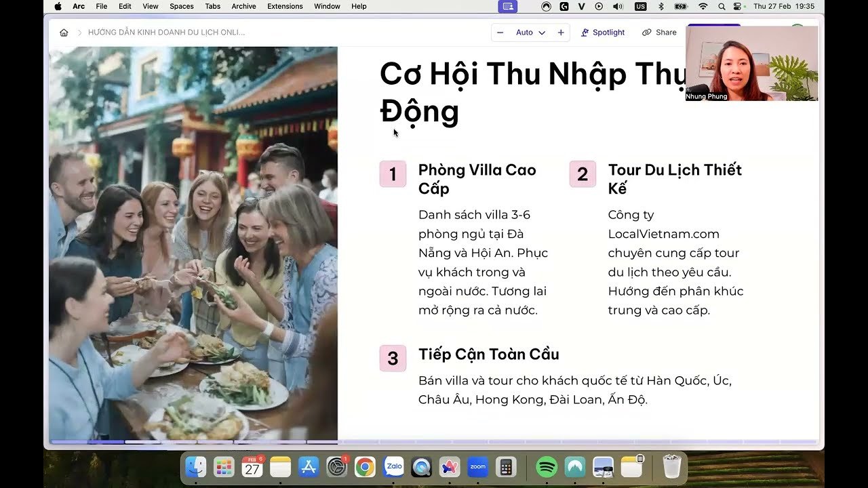The height and width of the screenshot is (488, 868).
Task: Open macOS Control Center toggles
Action: (739, 6)
